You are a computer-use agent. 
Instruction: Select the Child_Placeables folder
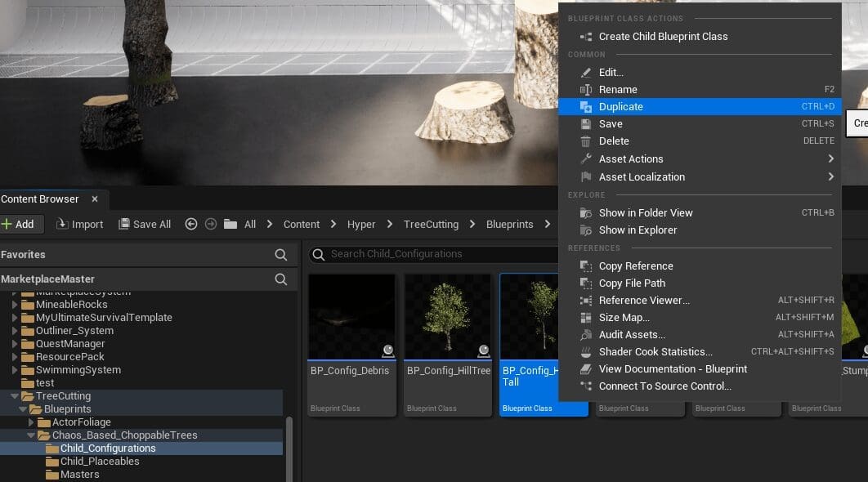point(100,462)
